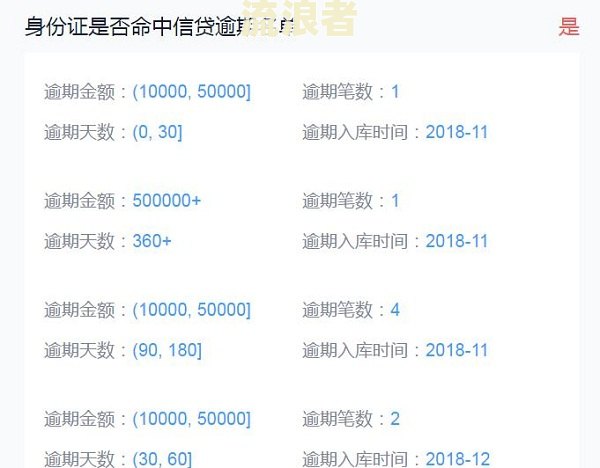Click date 2018-11 beside the 360+ value
This screenshot has height=468, width=600.
[x=457, y=241]
